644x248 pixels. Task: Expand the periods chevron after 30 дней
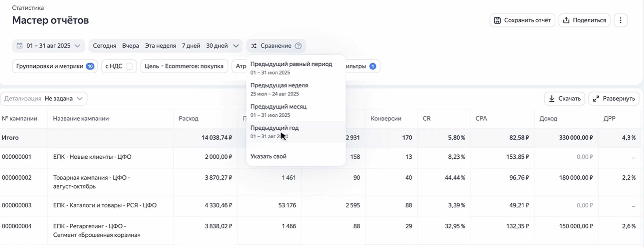point(236,46)
